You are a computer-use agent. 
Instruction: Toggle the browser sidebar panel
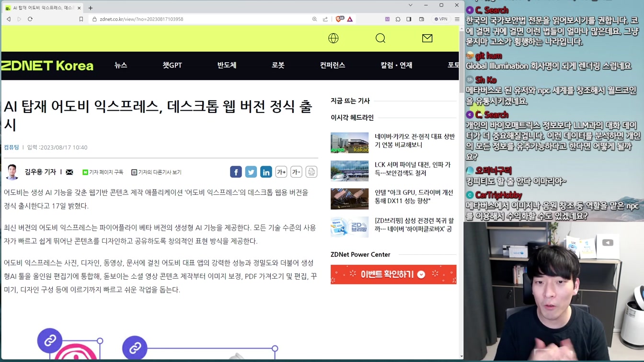pyautogui.click(x=409, y=19)
